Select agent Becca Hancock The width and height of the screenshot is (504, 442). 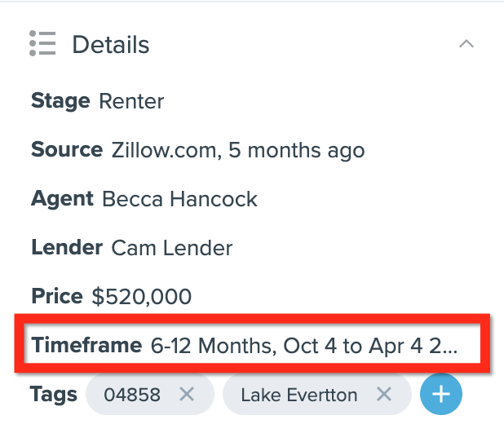tap(179, 199)
